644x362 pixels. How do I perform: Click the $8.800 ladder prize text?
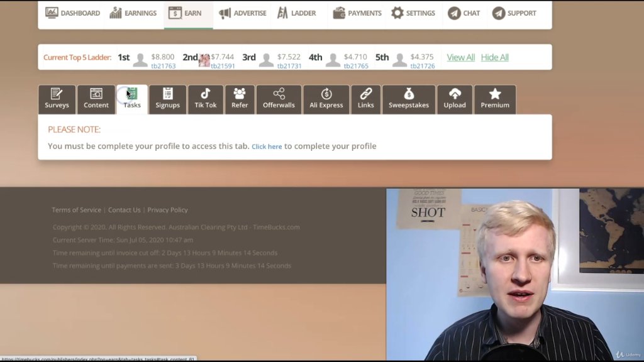click(x=163, y=57)
